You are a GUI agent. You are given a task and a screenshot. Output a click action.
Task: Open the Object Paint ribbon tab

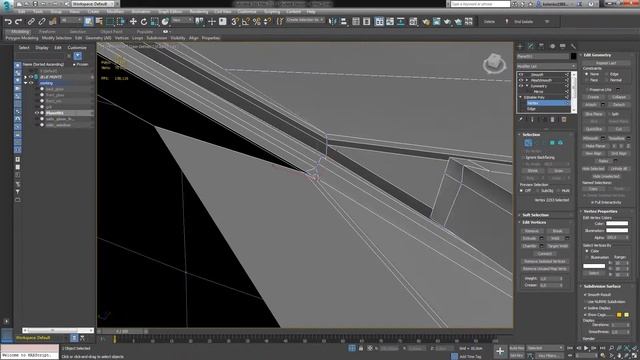[111, 31]
